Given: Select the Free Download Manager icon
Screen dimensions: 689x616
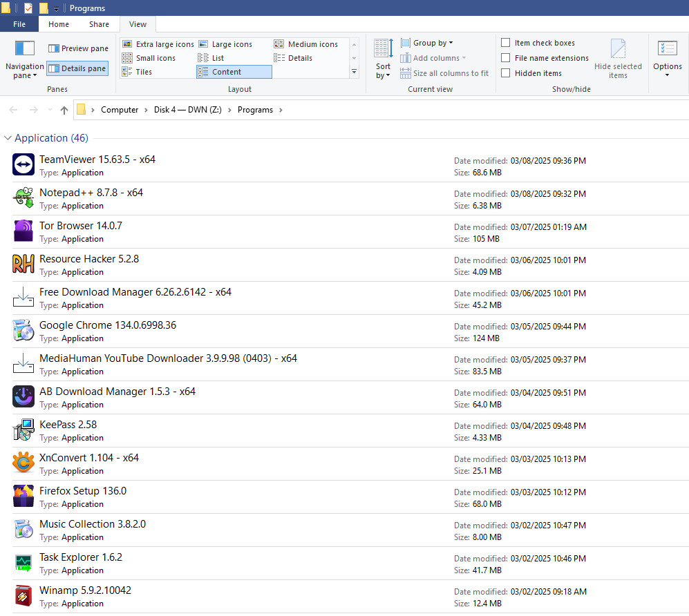Looking at the screenshot, I should (x=23, y=297).
